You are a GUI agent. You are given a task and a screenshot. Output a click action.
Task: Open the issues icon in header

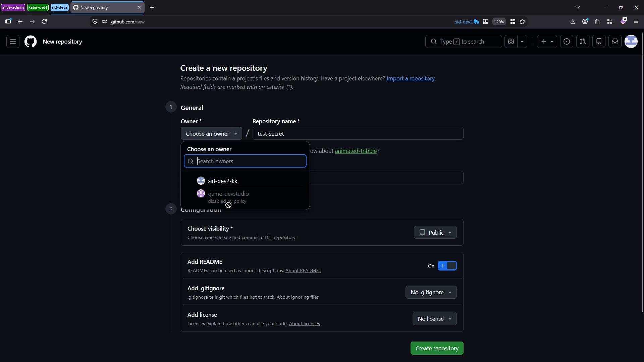point(567,42)
